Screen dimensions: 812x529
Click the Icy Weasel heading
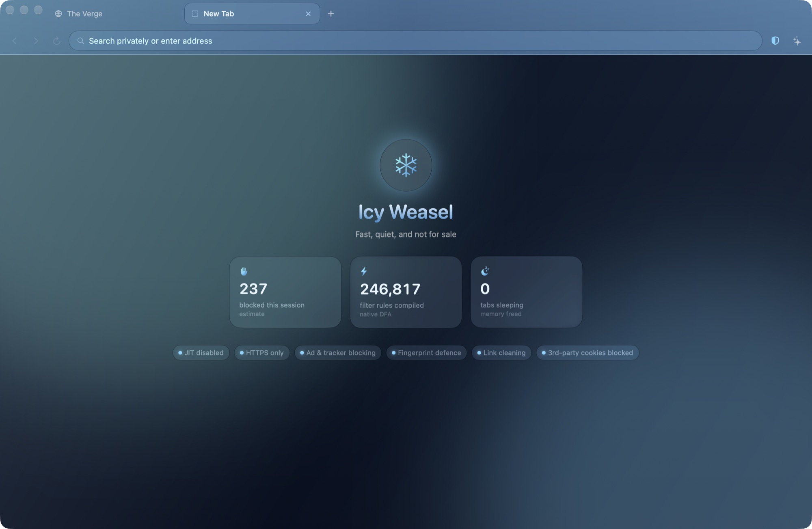[x=406, y=212]
